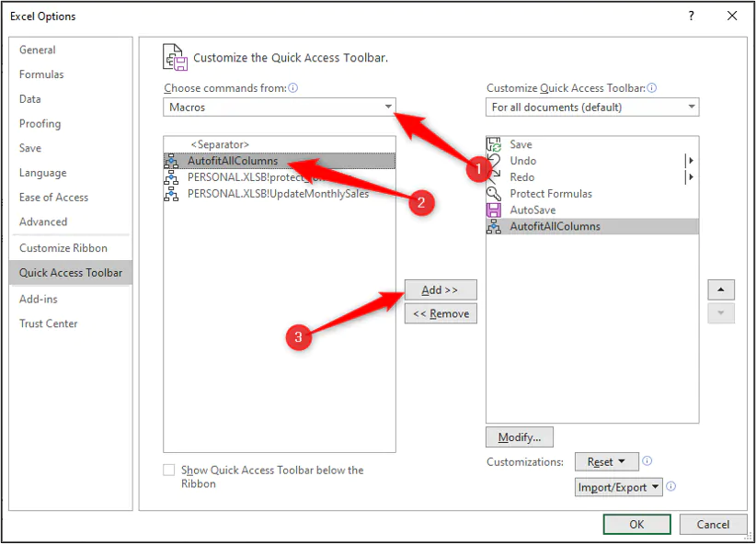The width and height of the screenshot is (756, 544).
Task: Click info icon next to Choose commands from
Action: click(293, 87)
